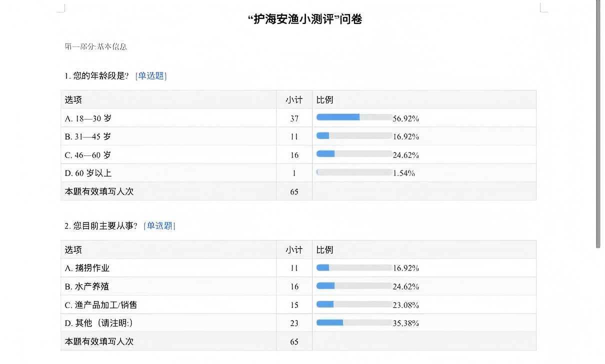Select the B. 水产养殖 option row
This screenshot has width=605, height=364.
click(298, 286)
